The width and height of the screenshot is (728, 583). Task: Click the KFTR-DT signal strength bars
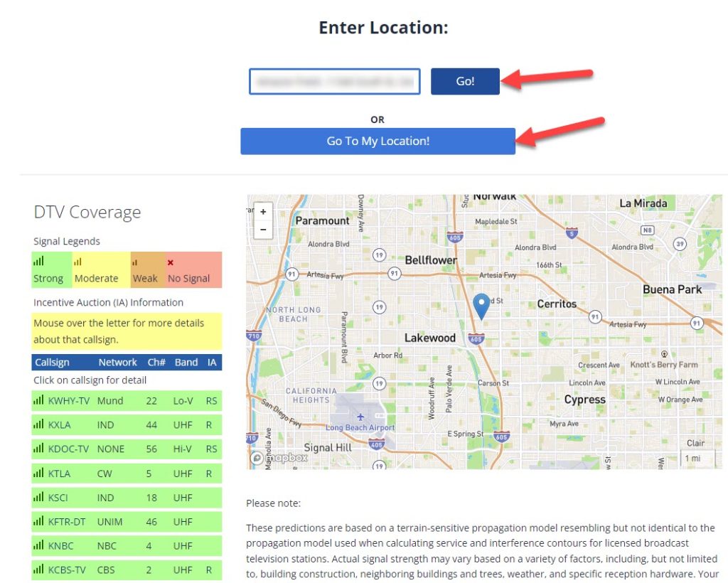point(38,520)
